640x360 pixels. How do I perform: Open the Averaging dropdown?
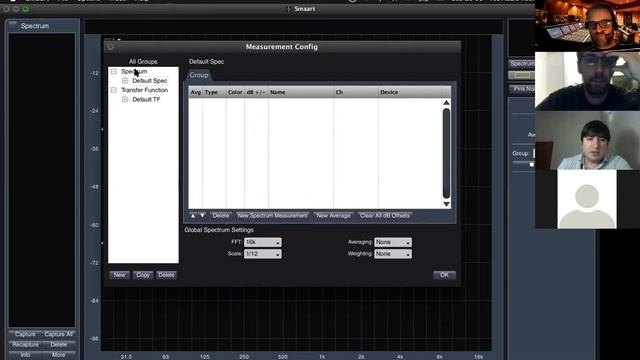(x=393, y=242)
